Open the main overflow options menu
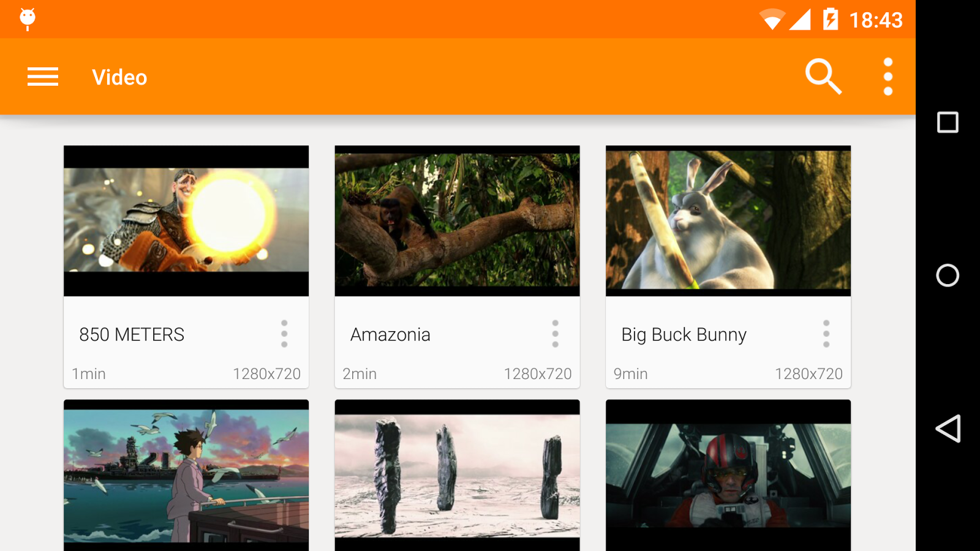980x551 pixels. tap(888, 77)
